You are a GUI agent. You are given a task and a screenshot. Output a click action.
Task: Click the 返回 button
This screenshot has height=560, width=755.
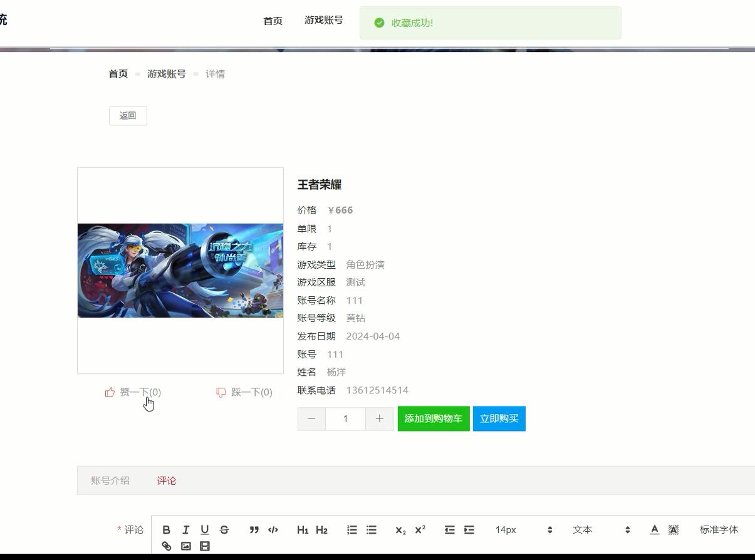128,115
